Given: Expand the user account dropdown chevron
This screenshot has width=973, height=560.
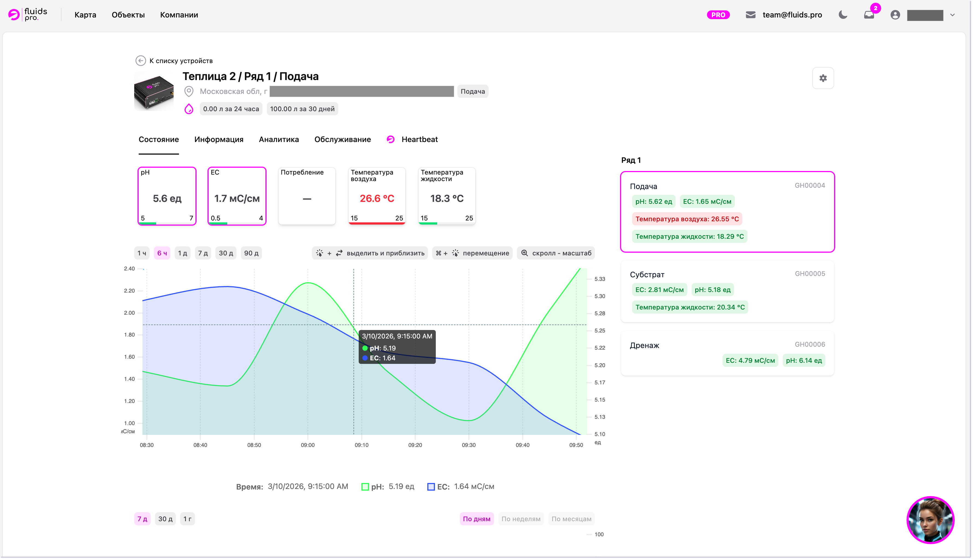Looking at the screenshot, I should pyautogui.click(x=952, y=15).
